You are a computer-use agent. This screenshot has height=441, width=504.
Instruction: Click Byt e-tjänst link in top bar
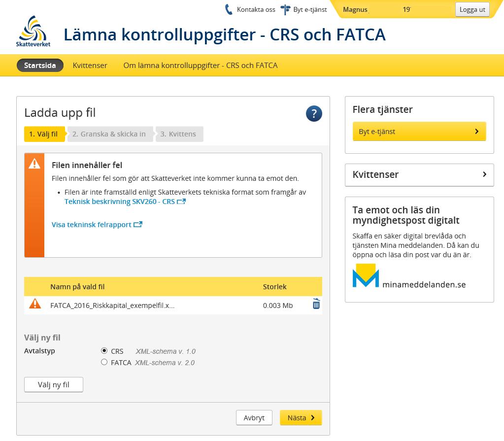(310, 10)
